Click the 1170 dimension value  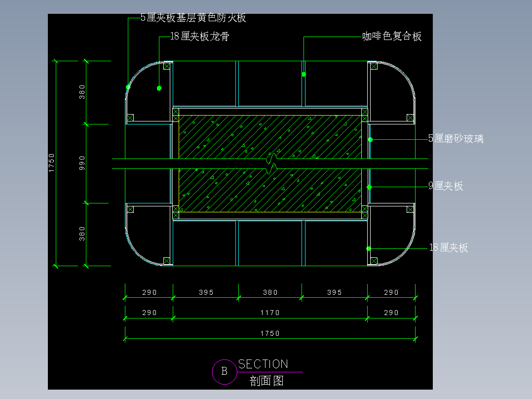[270, 313]
